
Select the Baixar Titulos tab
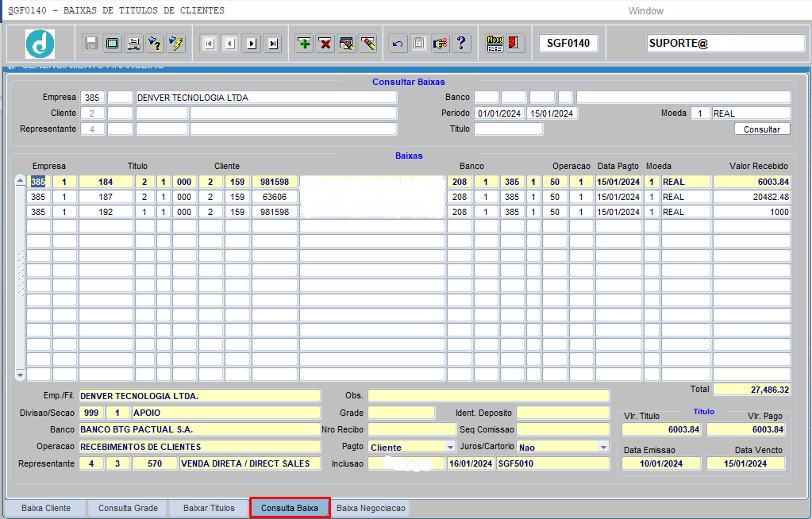(x=209, y=508)
